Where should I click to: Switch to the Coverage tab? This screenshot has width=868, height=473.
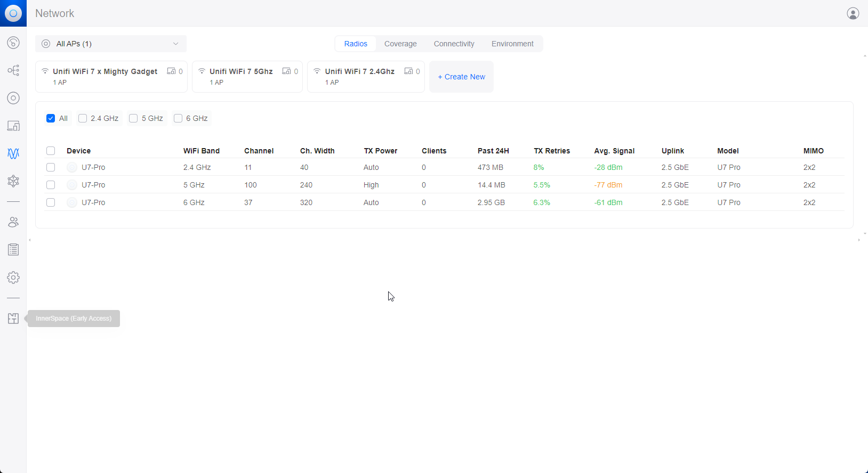click(x=400, y=44)
